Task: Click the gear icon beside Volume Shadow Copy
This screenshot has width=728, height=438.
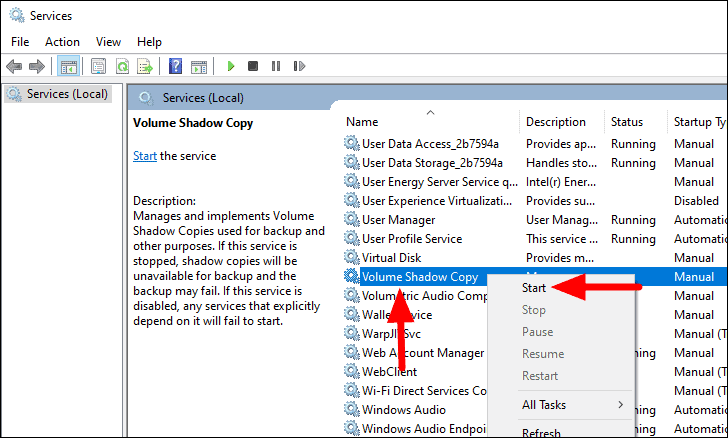Action: pyautogui.click(x=351, y=276)
